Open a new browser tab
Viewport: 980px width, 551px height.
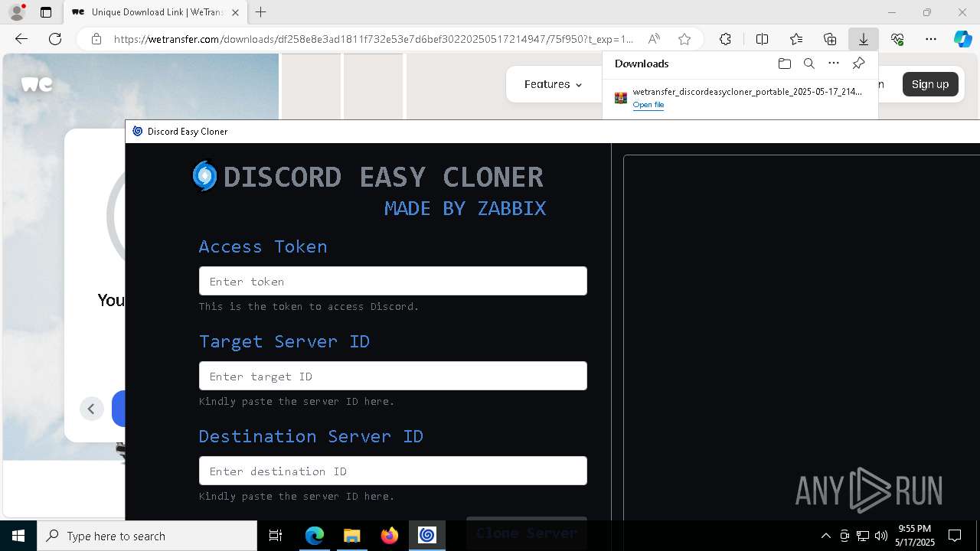tap(261, 12)
